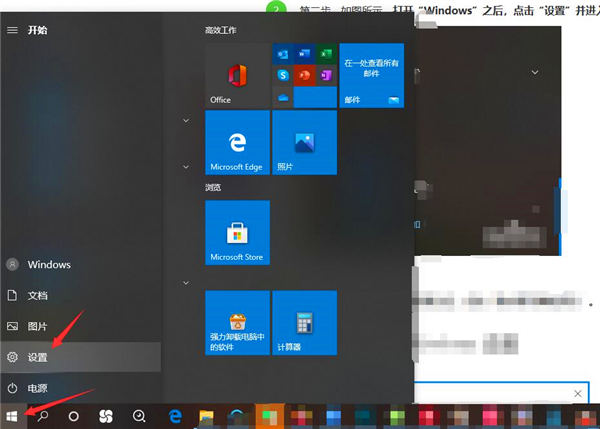The width and height of the screenshot is (600, 429).
Task: Click the Windows user account entry
Action: pos(40,265)
